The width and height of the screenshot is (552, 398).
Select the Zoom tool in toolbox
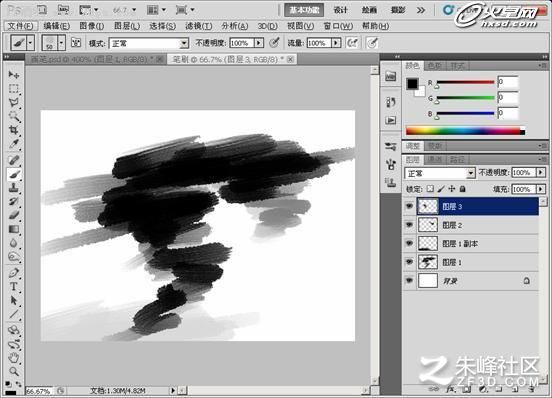point(14,371)
